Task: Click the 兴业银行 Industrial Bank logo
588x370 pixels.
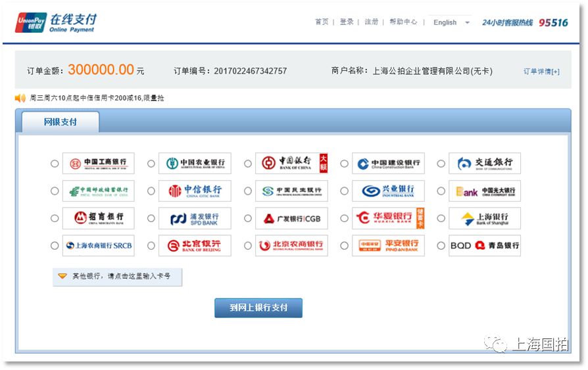Action: point(388,191)
